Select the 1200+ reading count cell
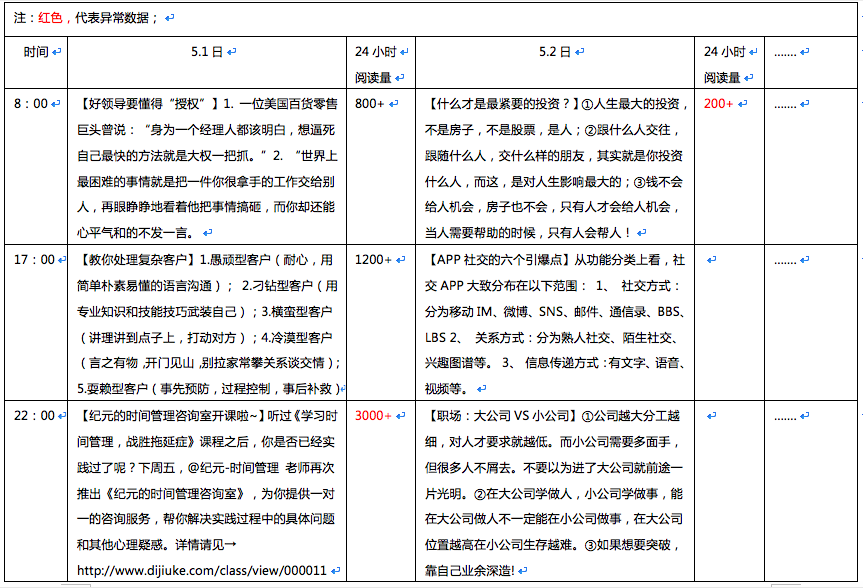The image size is (863, 588). click(373, 259)
